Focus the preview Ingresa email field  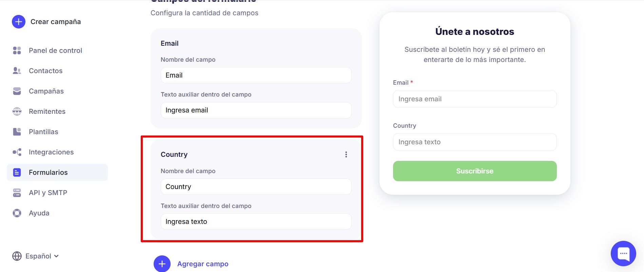point(474,99)
